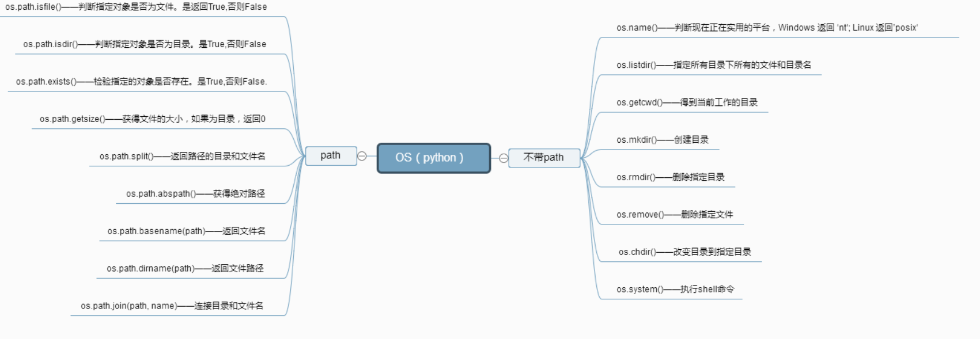Select the os.getcwd() topic
Screen dimensions: 980x339
coord(687,102)
